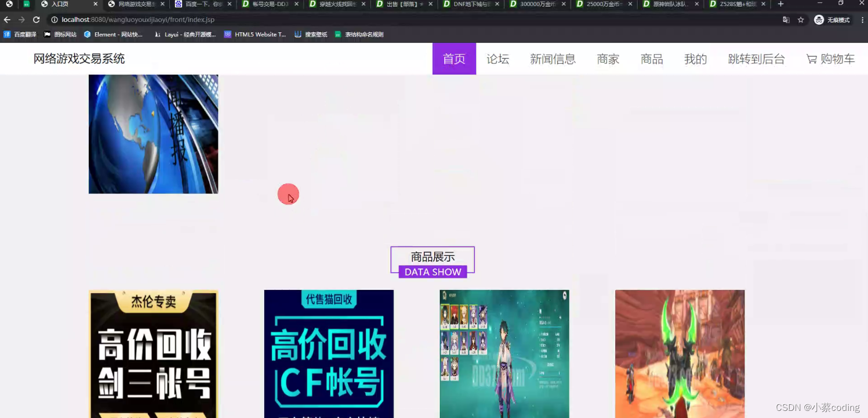Open the 高价回收CF帐号 product image
Image resolution: width=868 pixels, height=418 pixels.
pyautogui.click(x=329, y=354)
